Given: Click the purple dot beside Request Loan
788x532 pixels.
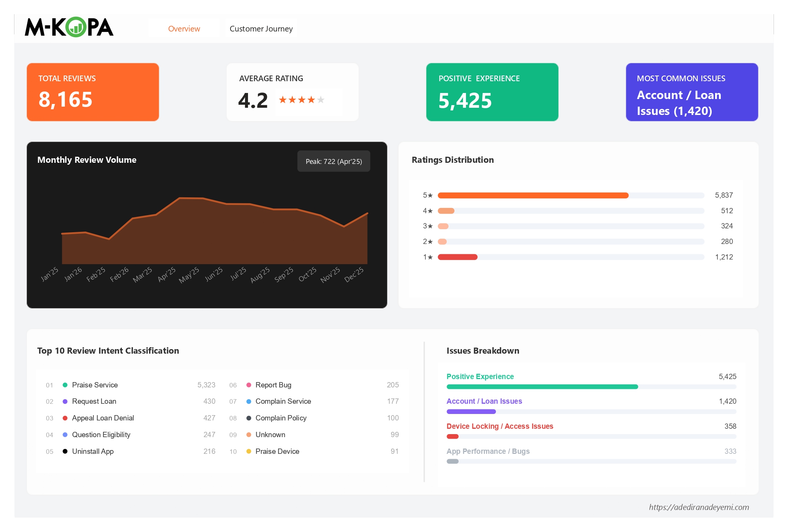Looking at the screenshot, I should click(65, 401).
